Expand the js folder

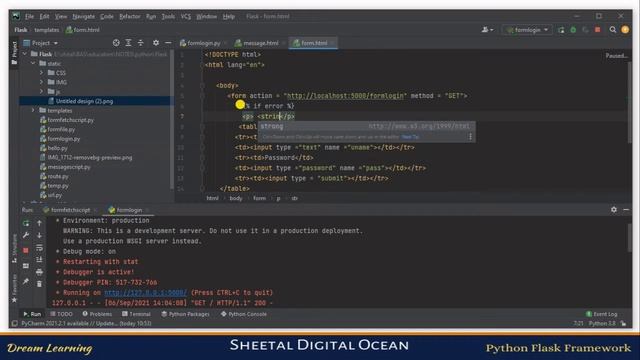point(41,91)
